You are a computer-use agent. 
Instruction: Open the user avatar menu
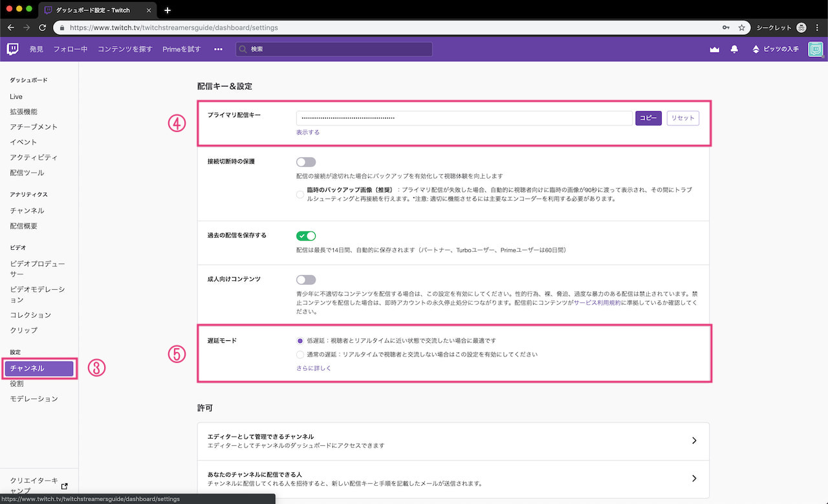815,49
